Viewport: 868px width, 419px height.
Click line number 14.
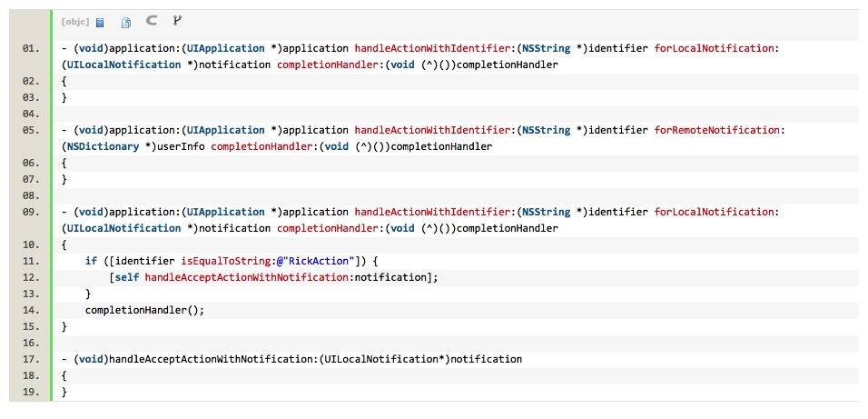click(32, 310)
